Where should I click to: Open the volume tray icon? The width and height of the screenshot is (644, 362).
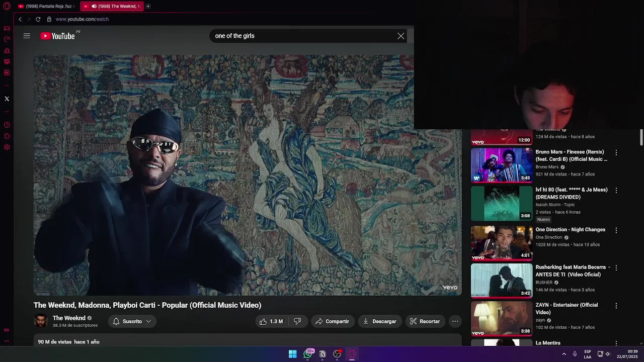pyautogui.click(x=608, y=354)
